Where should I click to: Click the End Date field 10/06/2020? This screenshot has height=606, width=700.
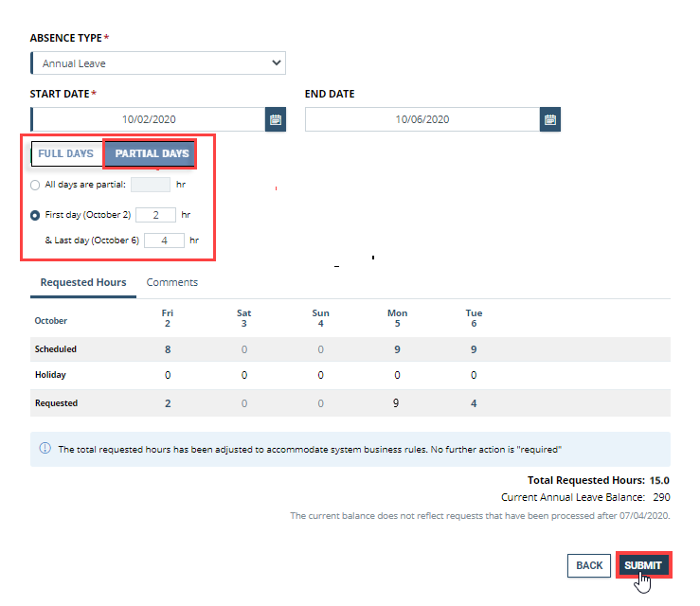pos(422,119)
